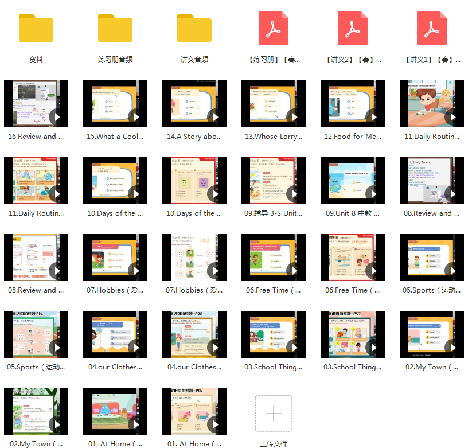476x448 pixels.
Task: Open the 【讲义2】 PDF file
Action: [x=353, y=28]
